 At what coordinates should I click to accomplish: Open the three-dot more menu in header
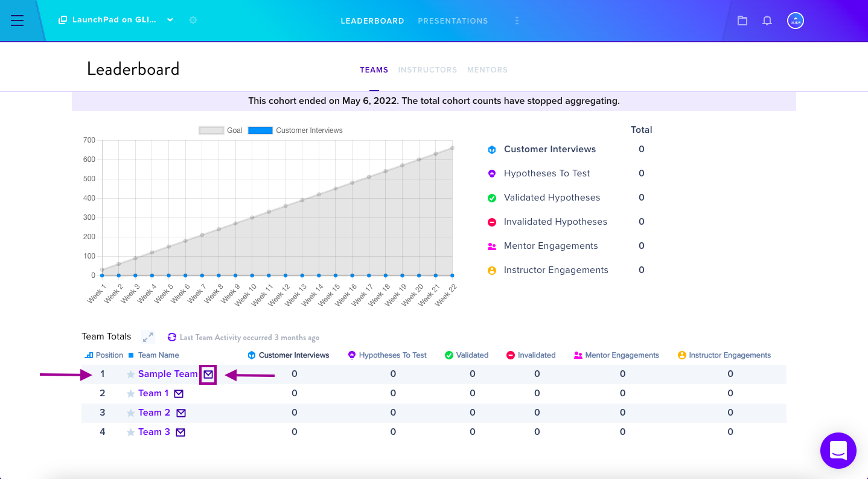pyautogui.click(x=517, y=21)
